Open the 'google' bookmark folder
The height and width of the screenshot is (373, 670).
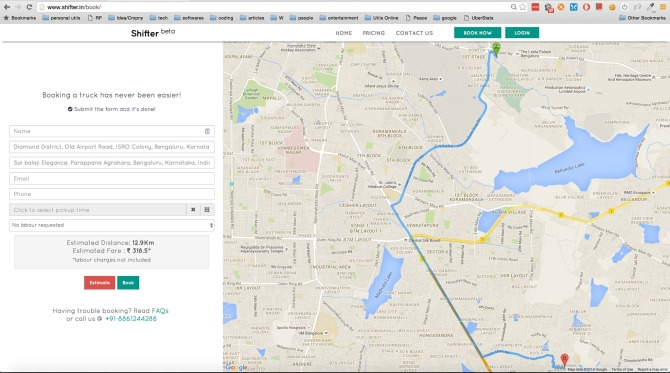pyautogui.click(x=445, y=18)
